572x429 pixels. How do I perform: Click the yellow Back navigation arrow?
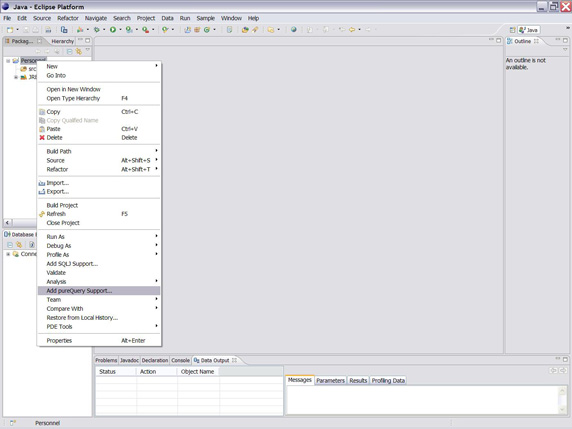[352, 30]
